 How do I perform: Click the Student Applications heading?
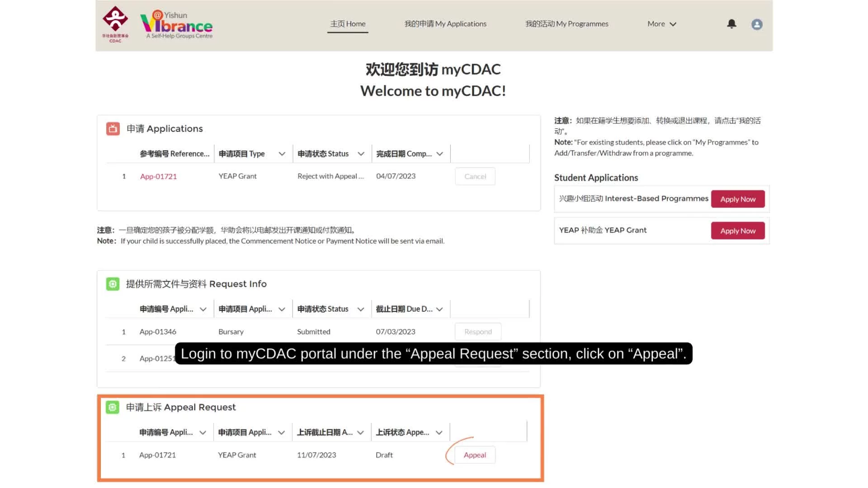[596, 178]
